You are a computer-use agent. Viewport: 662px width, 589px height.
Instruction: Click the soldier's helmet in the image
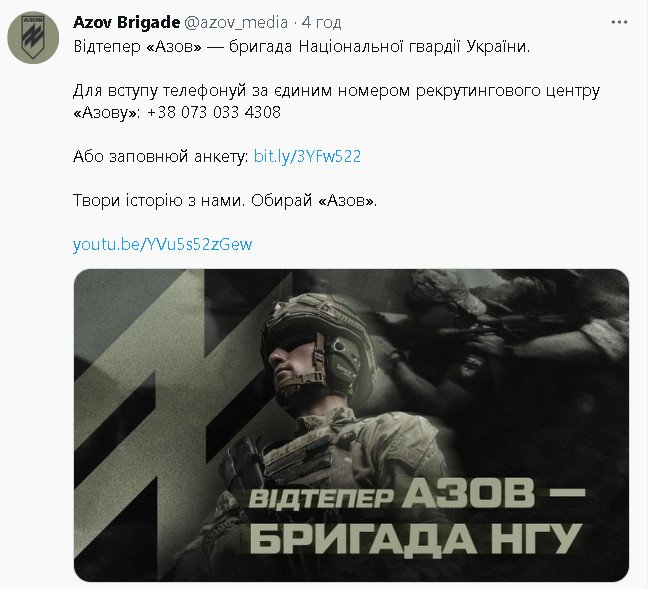313,318
